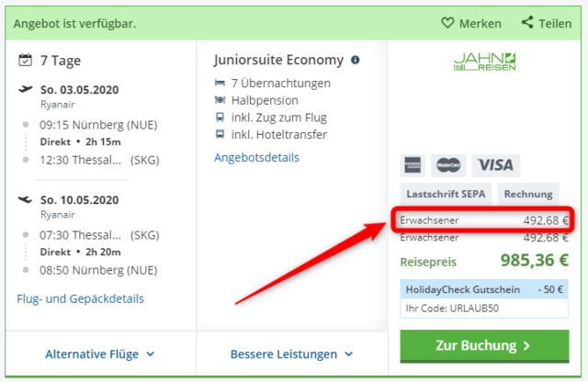The width and height of the screenshot is (588, 382).
Task: Click the outbound flight plane icon
Action: (x=26, y=89)
